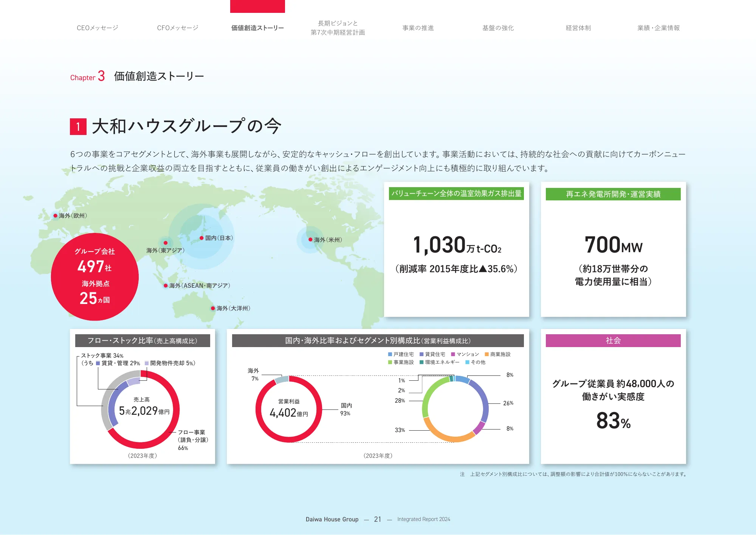The width and height of the screenshot is (756, 535).
Task: Click the red dot above 海外(東アジア)
Action: pos(166,243)
